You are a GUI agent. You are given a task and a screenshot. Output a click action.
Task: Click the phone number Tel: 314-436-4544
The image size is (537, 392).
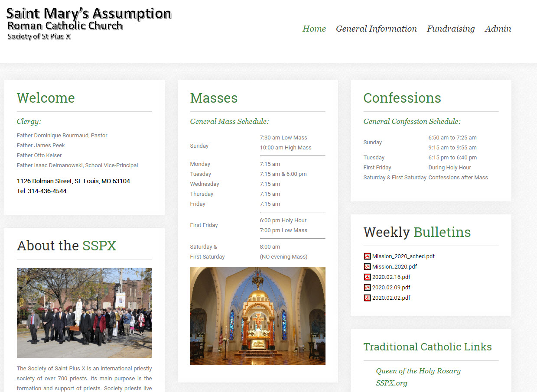click(x=42, y=191)
